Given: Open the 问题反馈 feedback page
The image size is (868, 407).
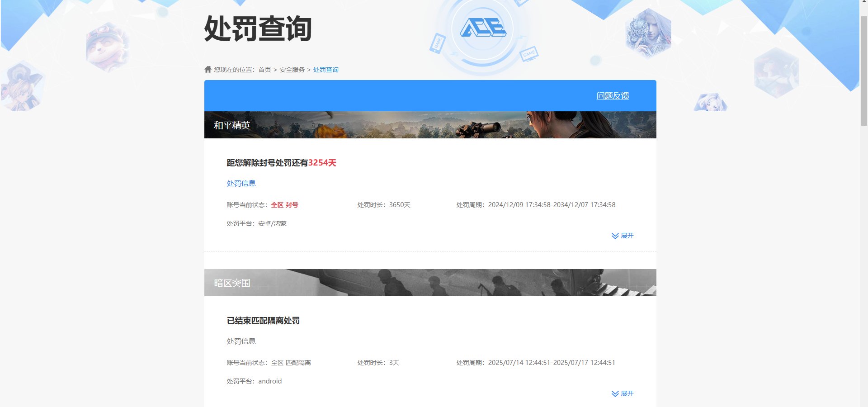Looking at the screenshot, I should pos(613,95).
